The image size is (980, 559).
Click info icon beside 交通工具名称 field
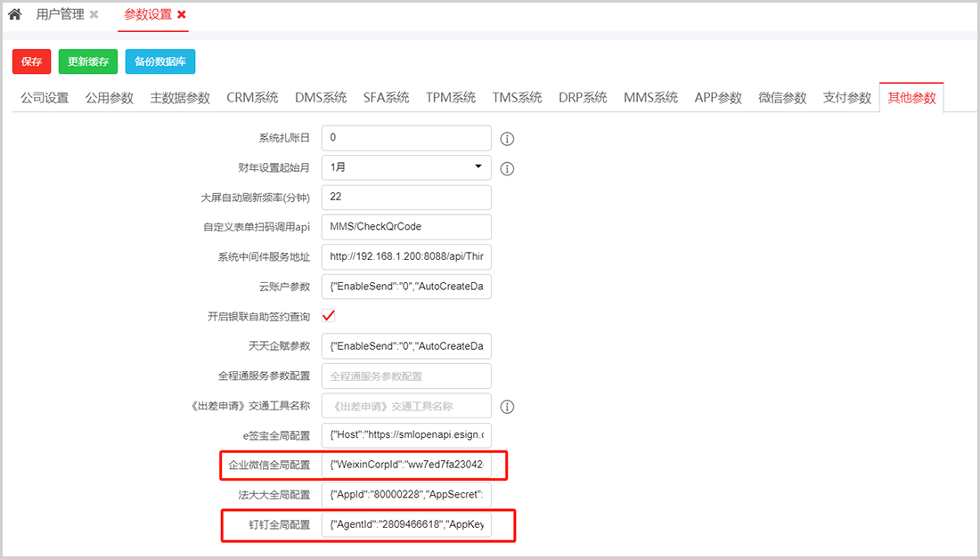508,407
